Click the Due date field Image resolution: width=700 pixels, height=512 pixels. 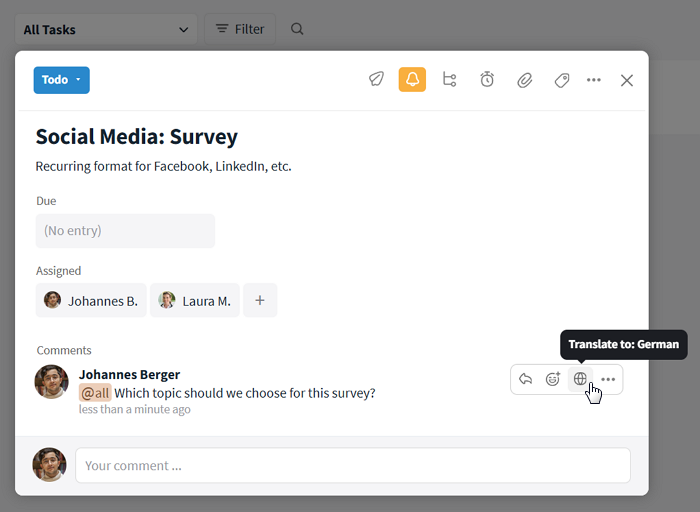[x=125, y=231]
